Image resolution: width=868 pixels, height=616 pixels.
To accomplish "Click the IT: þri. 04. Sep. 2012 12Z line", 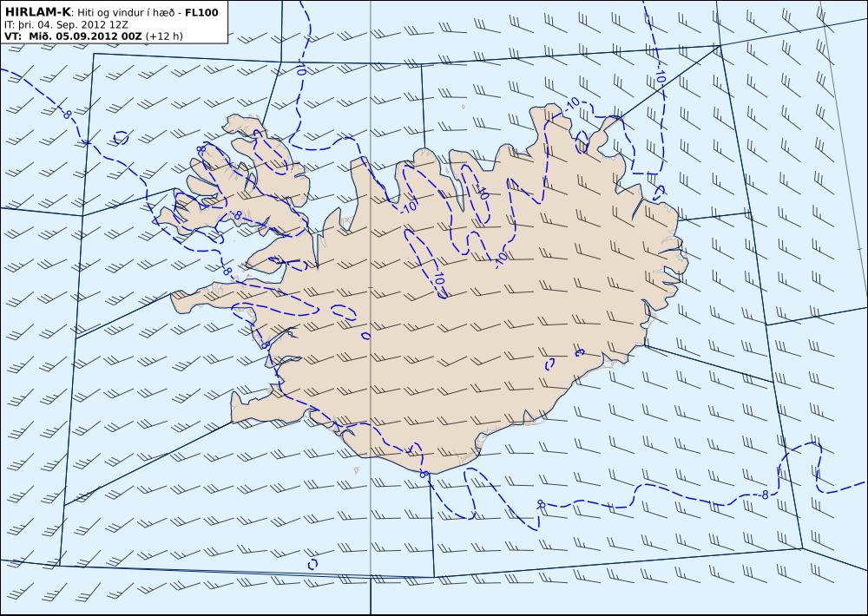I will coord(66,24).
